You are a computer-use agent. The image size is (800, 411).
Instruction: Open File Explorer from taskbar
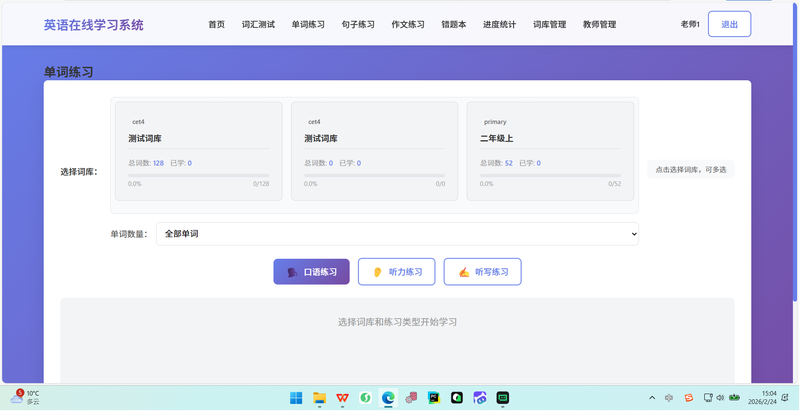320,398
